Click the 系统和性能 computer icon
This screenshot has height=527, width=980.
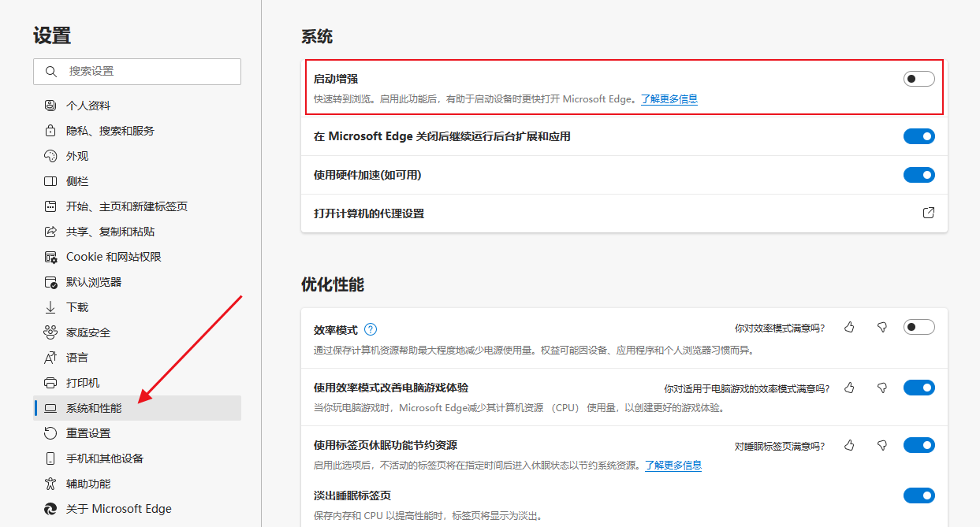coord(50,408)
